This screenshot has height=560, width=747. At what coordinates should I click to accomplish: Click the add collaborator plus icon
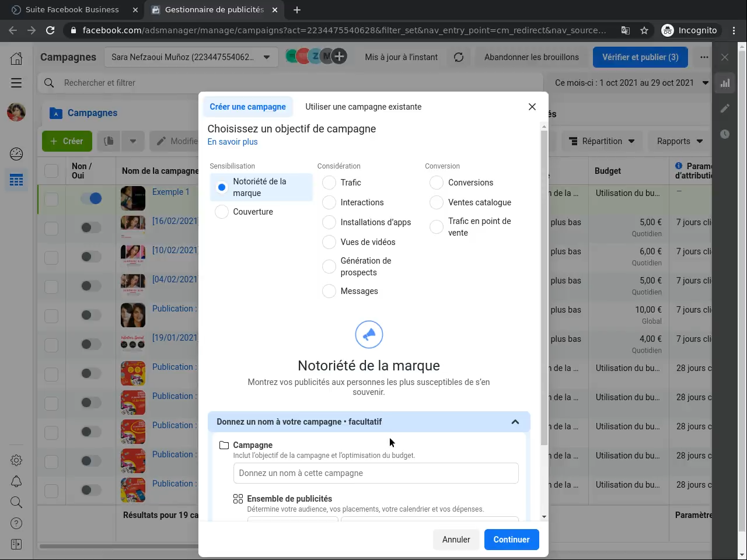[x=339, y=57]
